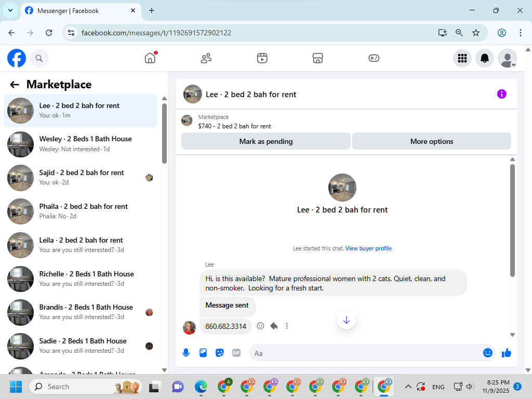Open the Gaming controller icon
Image resolution: width=532 pixels, height=399 pixels.
tap(374, 58)
